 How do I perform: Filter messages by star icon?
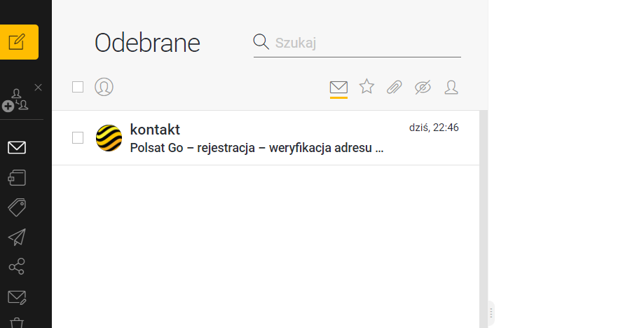[x=366, y=87]
